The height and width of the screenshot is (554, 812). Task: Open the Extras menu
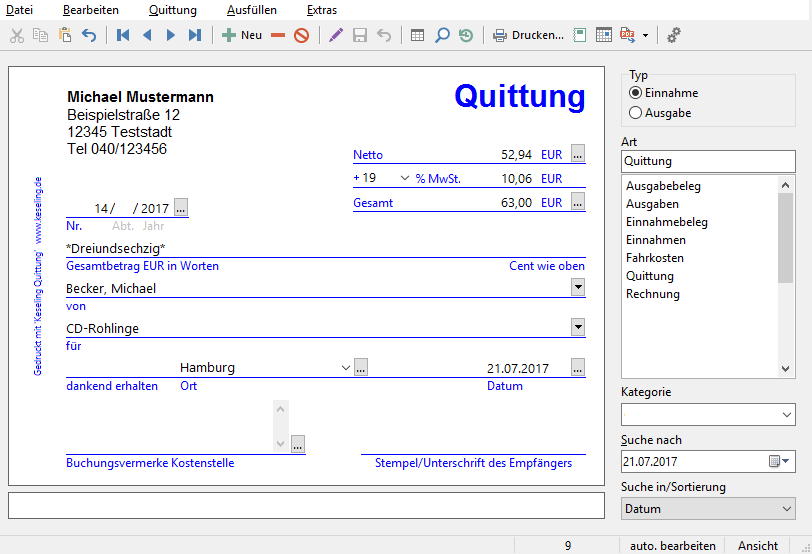pyautogui.click(x=322, y=10)
